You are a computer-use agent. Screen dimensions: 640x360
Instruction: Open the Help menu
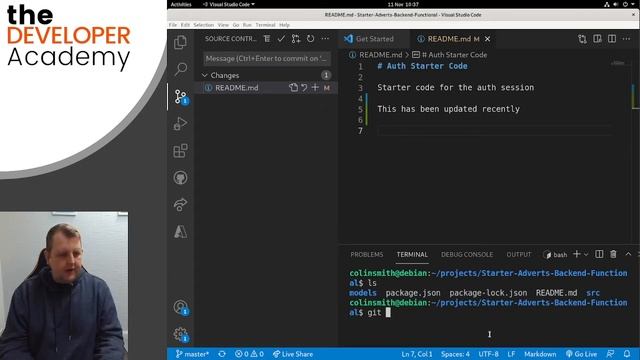(284, 25)
